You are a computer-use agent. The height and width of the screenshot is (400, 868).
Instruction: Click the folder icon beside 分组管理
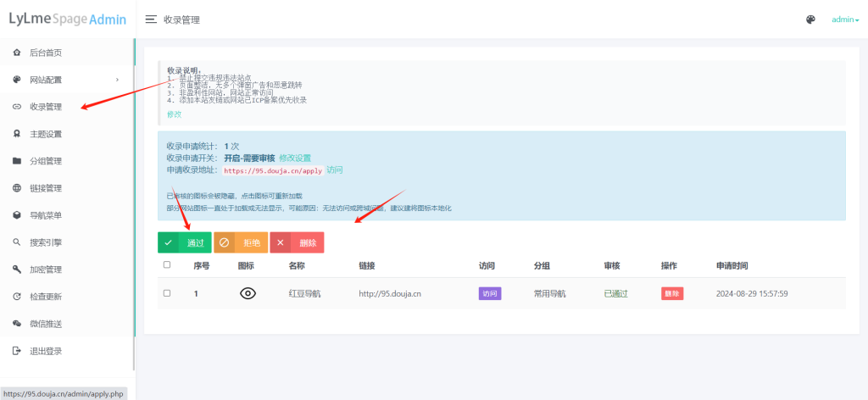[17, 161]
